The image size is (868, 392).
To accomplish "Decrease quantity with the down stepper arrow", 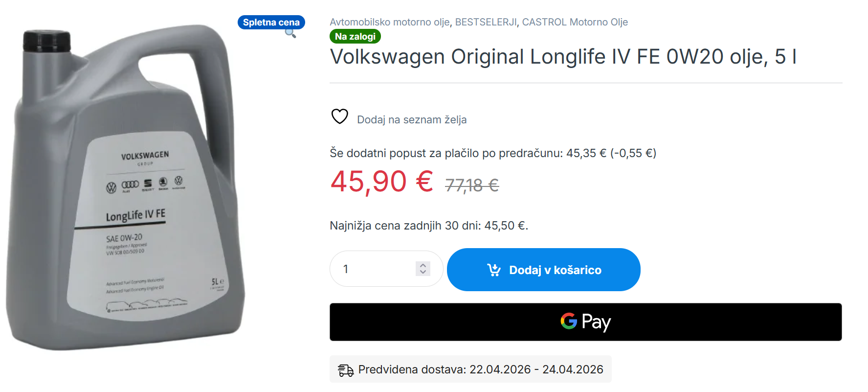I will pyautogui.click(x=423, y=272).
